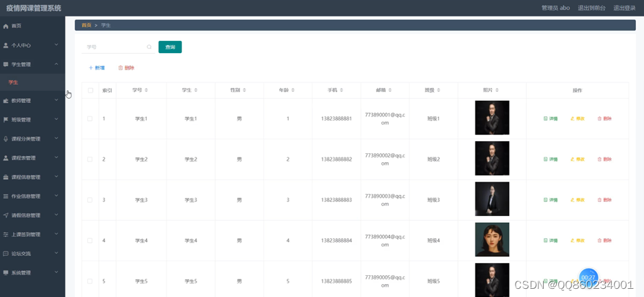Click the 课程信息管理 sidebar icon

coord(5,177)
